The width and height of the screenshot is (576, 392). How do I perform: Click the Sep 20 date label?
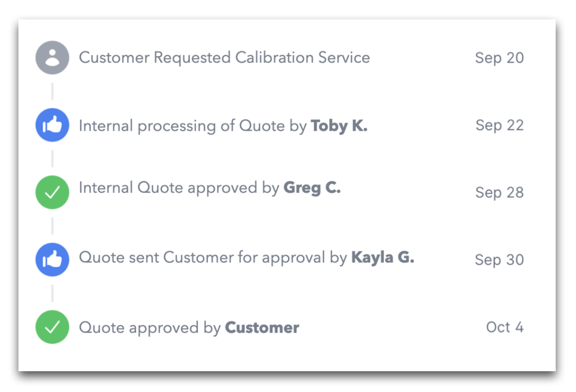[499, 57]
